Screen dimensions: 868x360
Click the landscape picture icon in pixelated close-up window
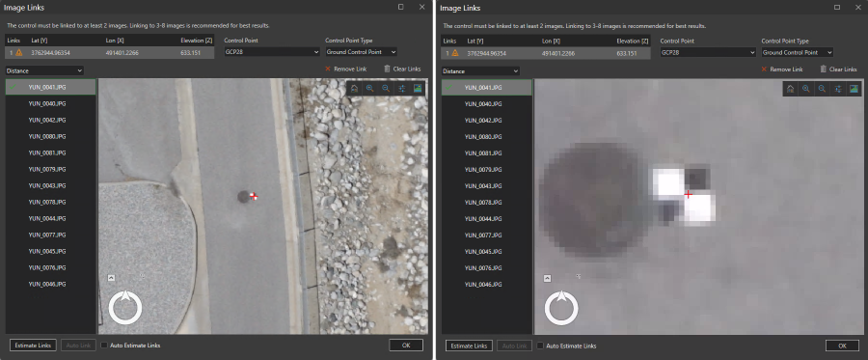pyautogui.click(x=854, y=89)
